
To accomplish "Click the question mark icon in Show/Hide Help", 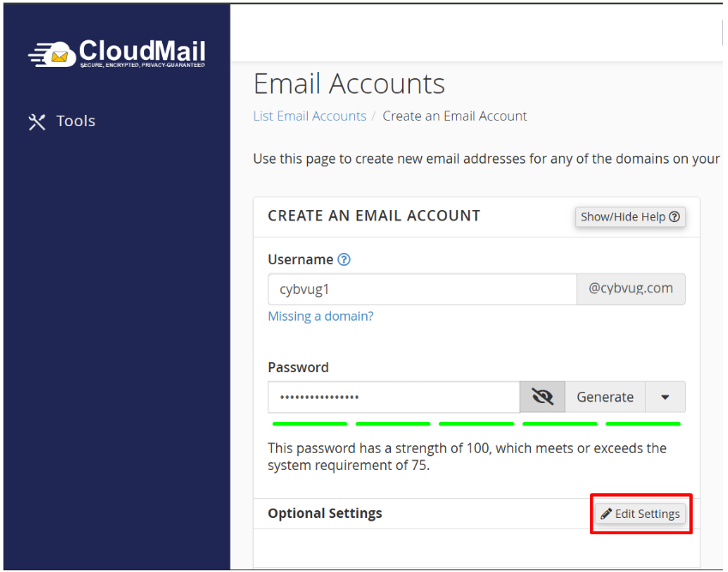I will [x=675, y=217].
